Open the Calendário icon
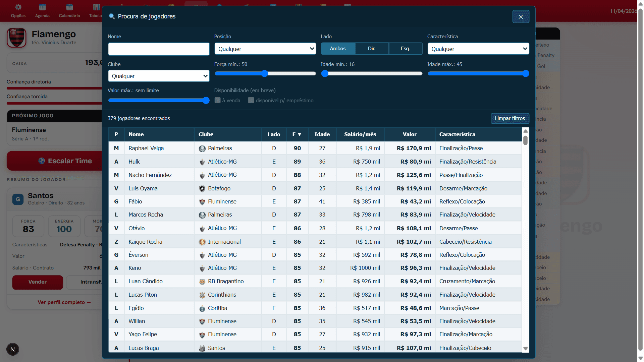 click(69, 7)
